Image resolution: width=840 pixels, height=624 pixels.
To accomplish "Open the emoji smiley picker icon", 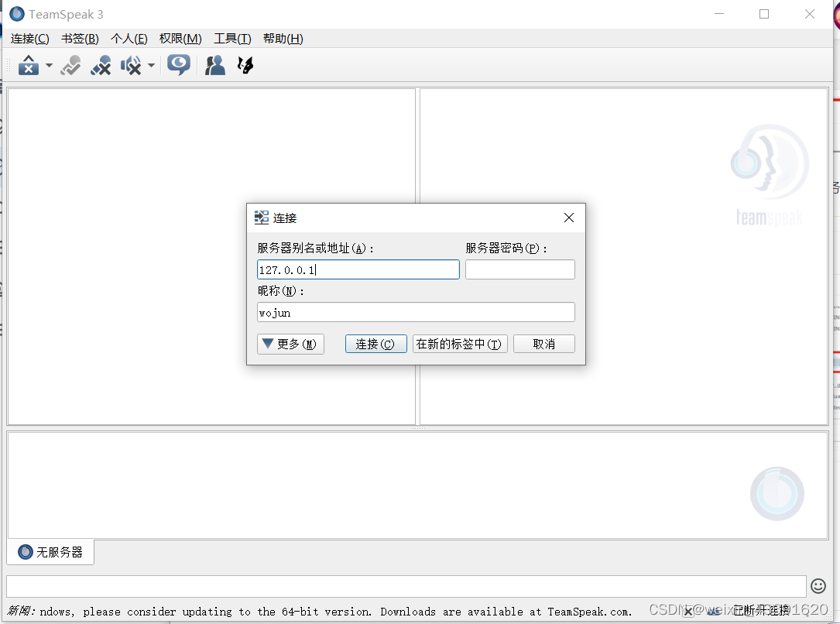I will click(x=818, y=586).
